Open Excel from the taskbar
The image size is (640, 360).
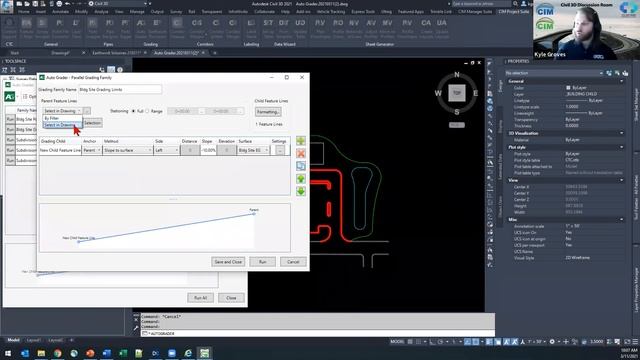123,353
